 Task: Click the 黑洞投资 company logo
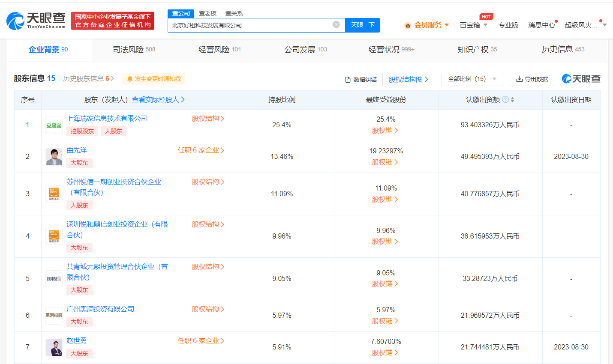54,315
